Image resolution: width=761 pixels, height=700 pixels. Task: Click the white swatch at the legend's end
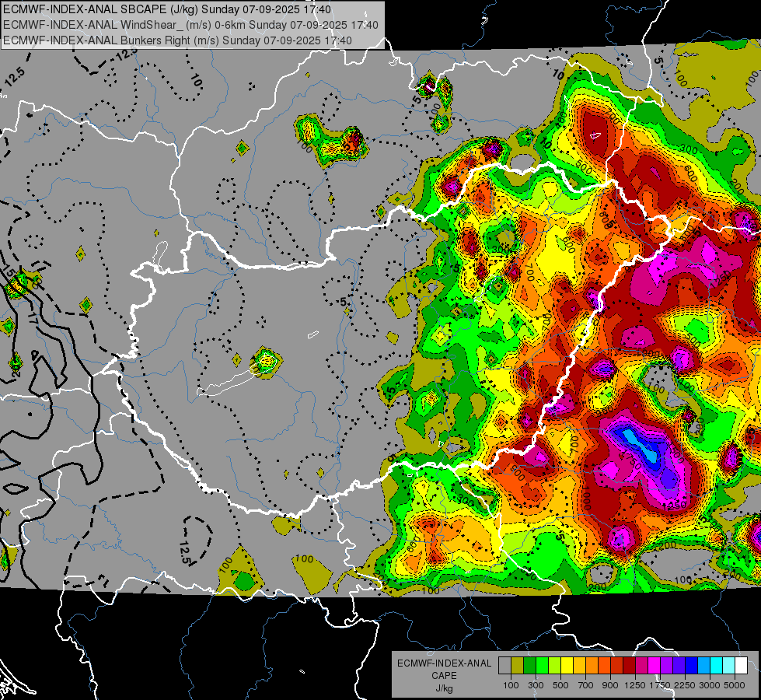[741, 665]
